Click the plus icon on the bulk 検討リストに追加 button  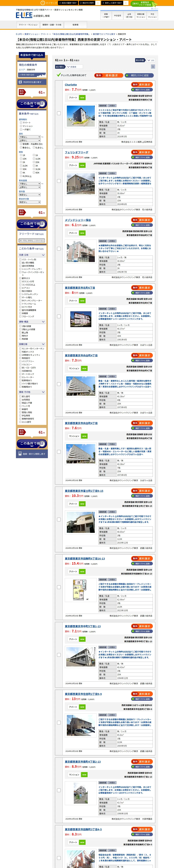pyautogui.click(x=127, y=76)
